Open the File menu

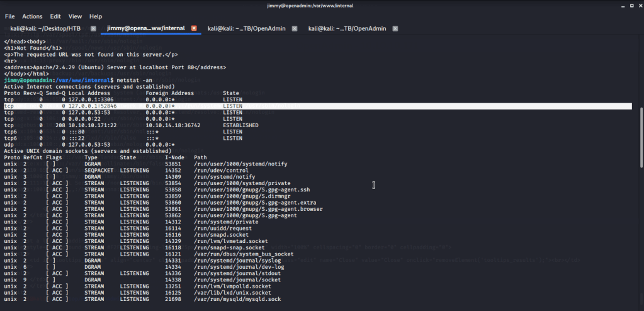pos(9,16)
